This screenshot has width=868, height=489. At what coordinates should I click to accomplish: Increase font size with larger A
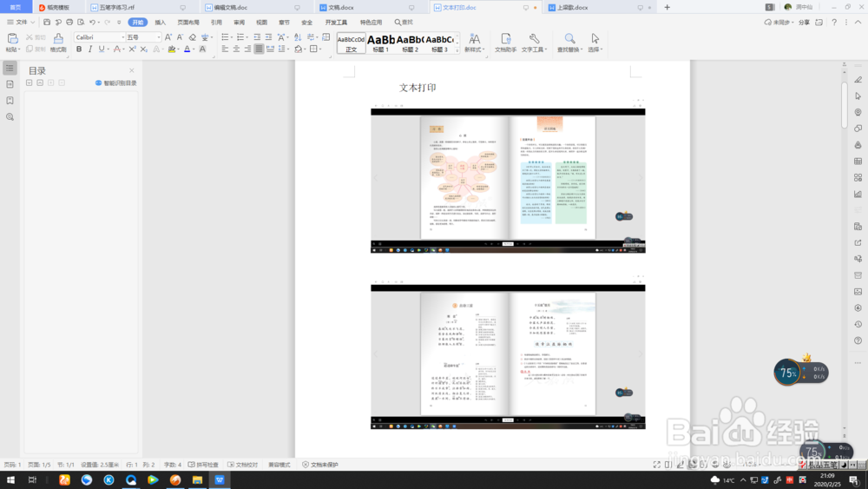(168, 37)
